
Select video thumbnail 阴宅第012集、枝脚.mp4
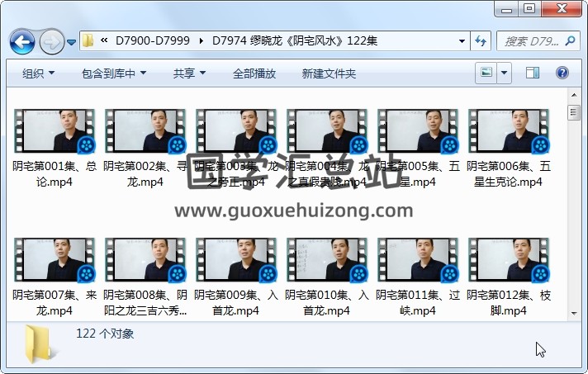pos(509,260)
